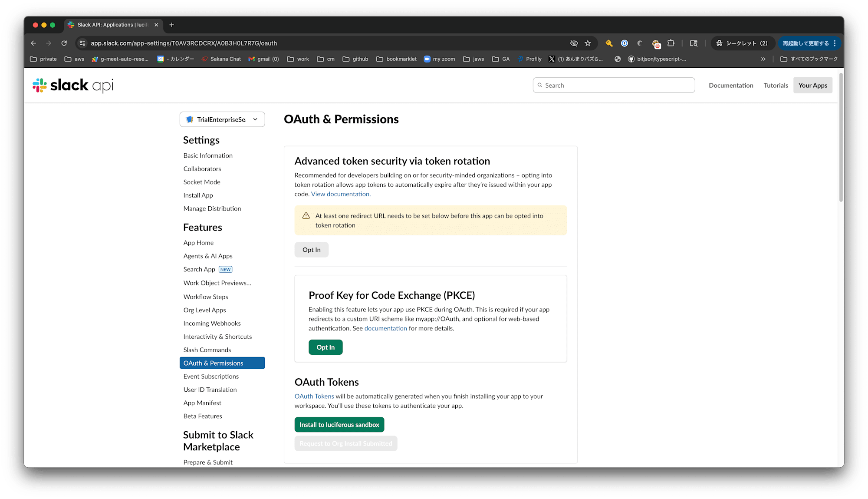The image size is (868, 499).
Task: Reload the page with the refresh icon
Action: point(64,43)
